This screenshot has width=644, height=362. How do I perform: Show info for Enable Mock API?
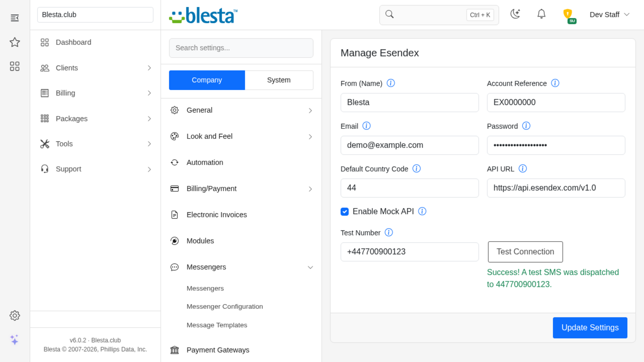pyautogui.click(x=422, y=212)
